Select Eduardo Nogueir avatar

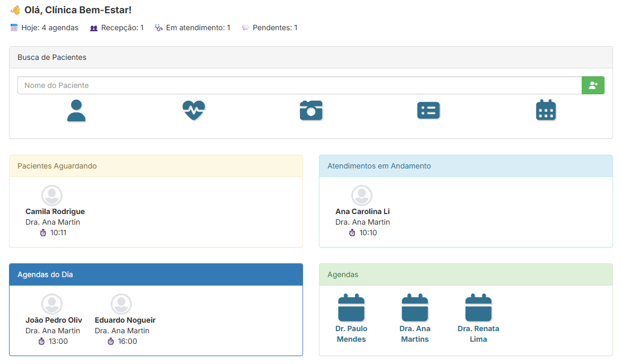(121, 304)
